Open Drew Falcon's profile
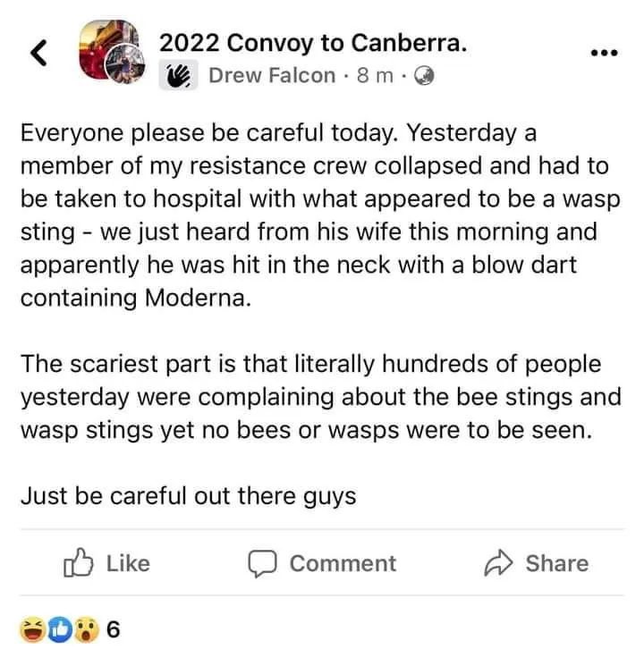Viewport: 644px width, 666px height. [x=271, y=76]
